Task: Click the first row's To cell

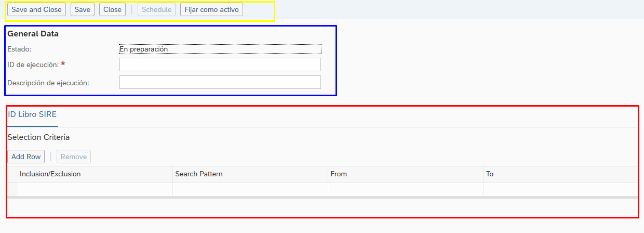Action: pyautogui.click(x=560, y=189)
